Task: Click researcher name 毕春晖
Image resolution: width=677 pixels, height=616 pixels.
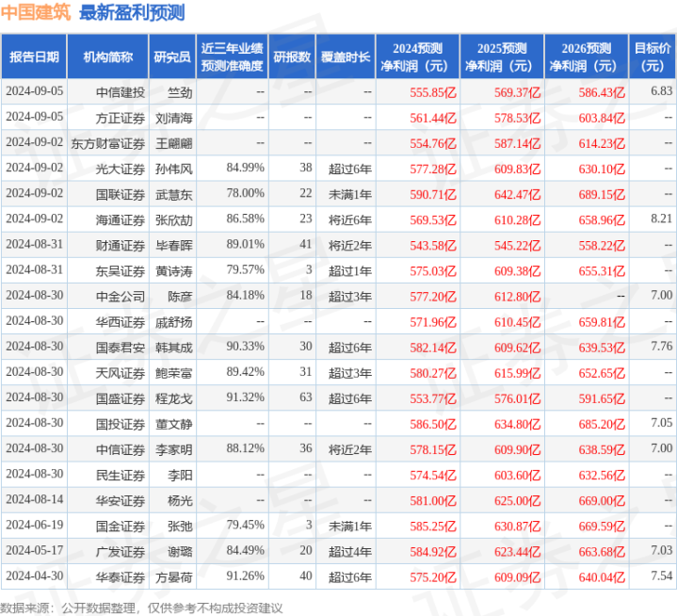Action: 174,245
